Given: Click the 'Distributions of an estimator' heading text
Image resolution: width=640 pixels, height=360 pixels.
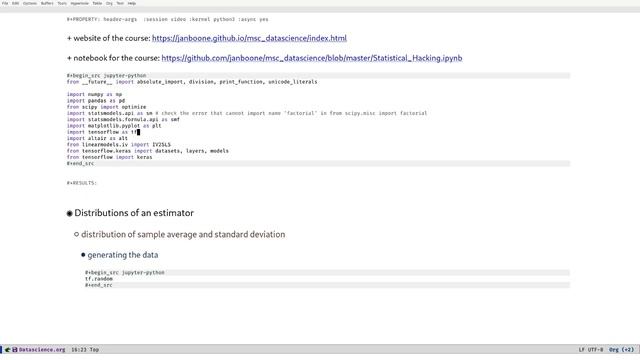Looking at the screenshot, I should 134,213.
